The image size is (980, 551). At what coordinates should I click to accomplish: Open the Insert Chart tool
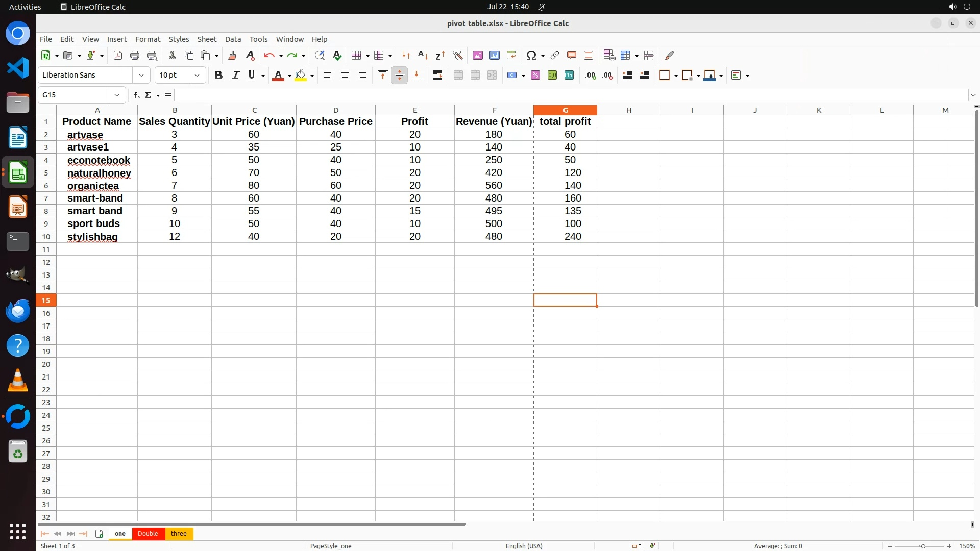494,55
